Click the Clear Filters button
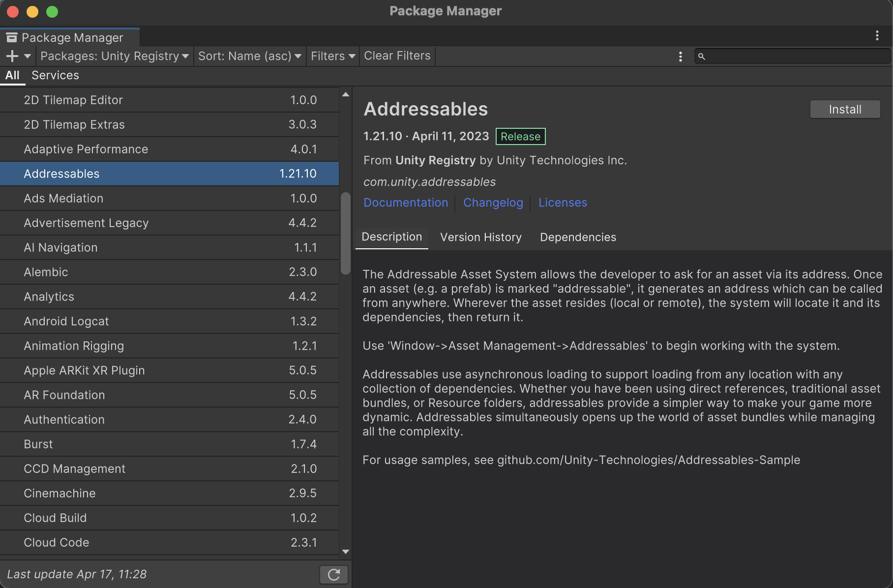893x588 pixels. click(x=397, y=56)
